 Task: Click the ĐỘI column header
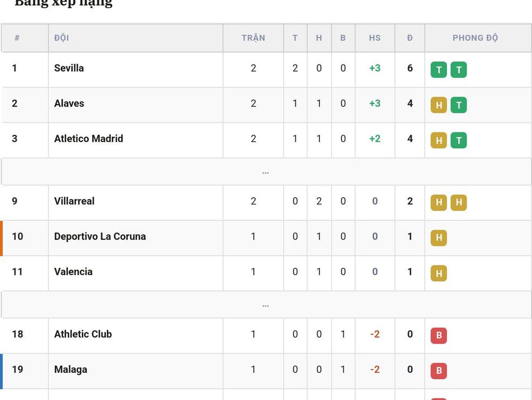61,38
